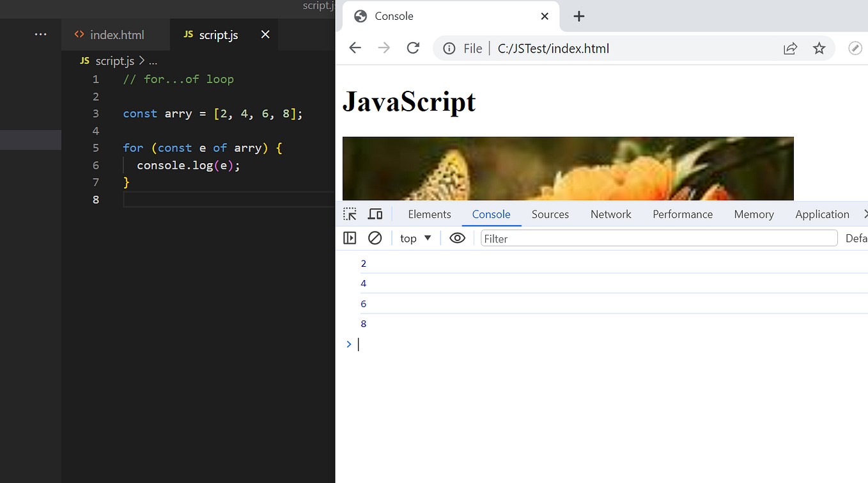The image size is (868, 483).
Task: Share the page using the share icon
Action: tap(791, 48)
